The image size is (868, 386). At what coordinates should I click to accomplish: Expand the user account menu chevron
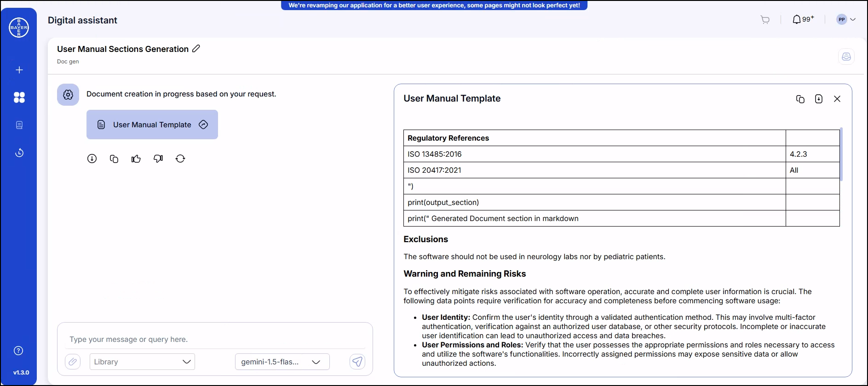point(853,19)
